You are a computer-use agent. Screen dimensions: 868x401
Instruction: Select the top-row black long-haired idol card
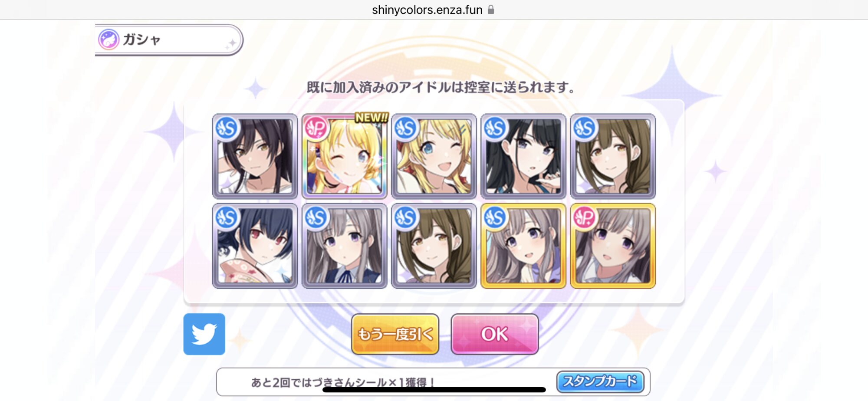pyautogui.click(x=523, y=156)
